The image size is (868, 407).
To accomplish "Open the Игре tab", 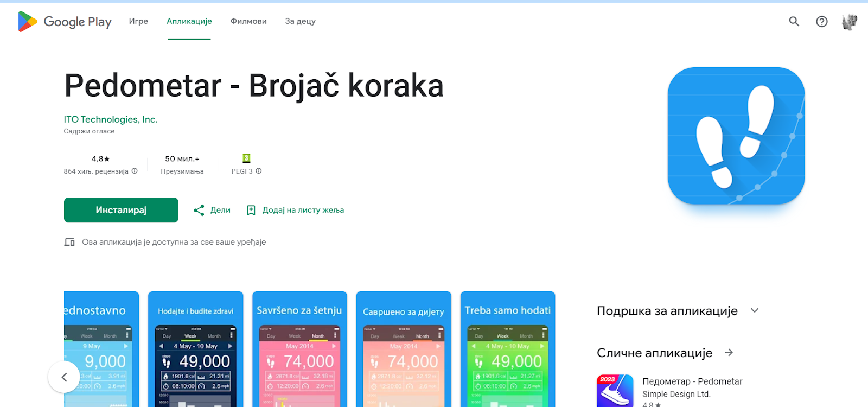I will click(x=138, y=21).
